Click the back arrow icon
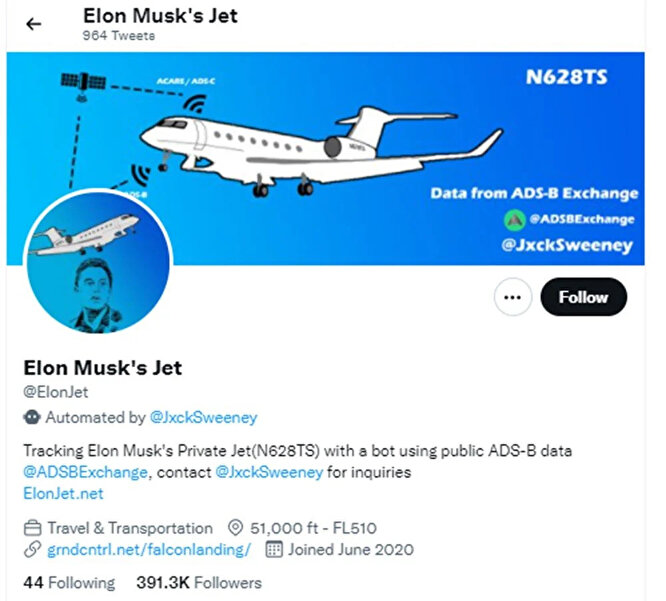The height and width of the screenshot is (601, 666). click(x=33, y=23)
